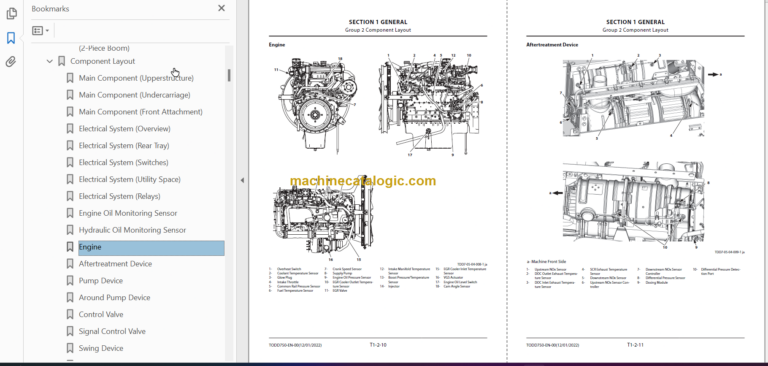Close the Bookmarks panel
The height and width of the screenshot is (366, 768).
221,8
